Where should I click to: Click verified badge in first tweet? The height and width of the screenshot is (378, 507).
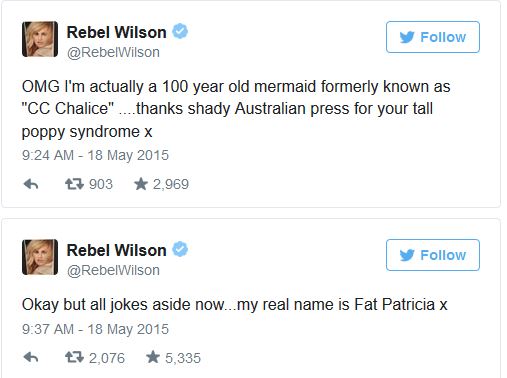click(180, 31)
